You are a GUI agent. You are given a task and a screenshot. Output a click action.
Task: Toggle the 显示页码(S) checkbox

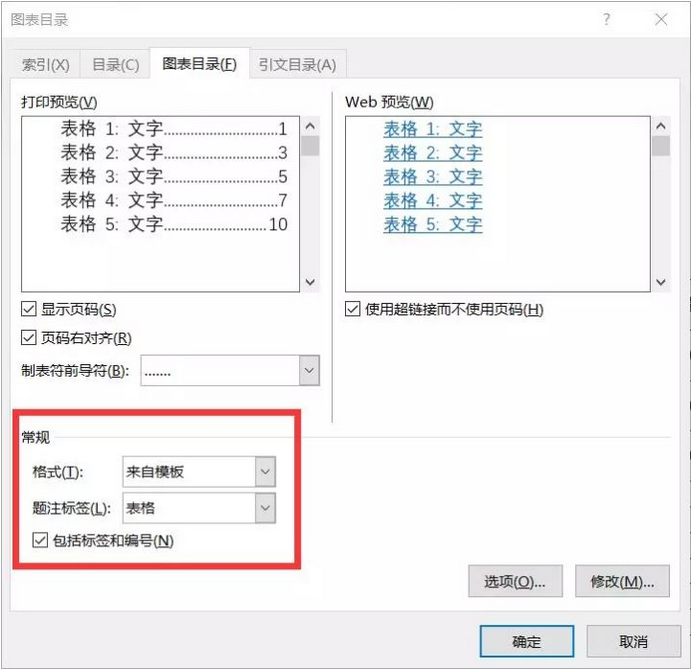point(29,309)
